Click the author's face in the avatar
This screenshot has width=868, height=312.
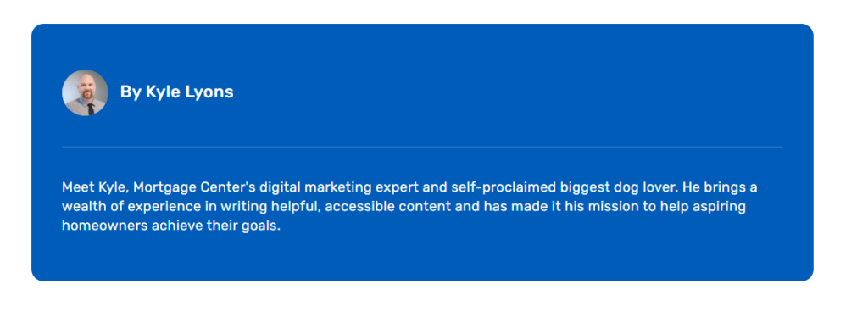tap(87, 88)
